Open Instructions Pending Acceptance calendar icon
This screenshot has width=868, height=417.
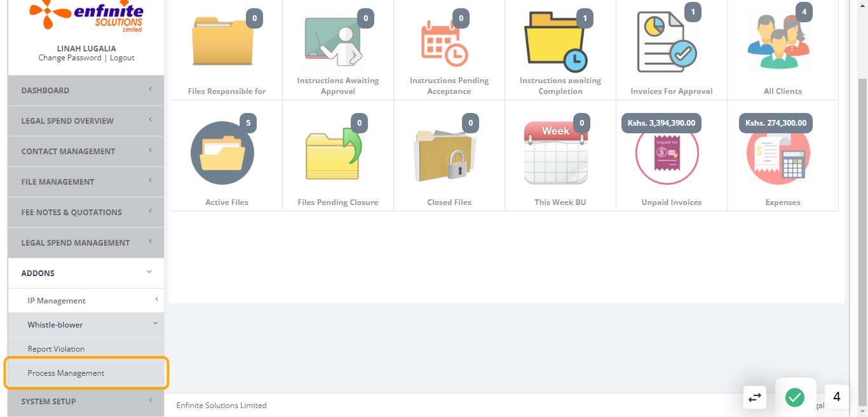[x=445, y=43]
